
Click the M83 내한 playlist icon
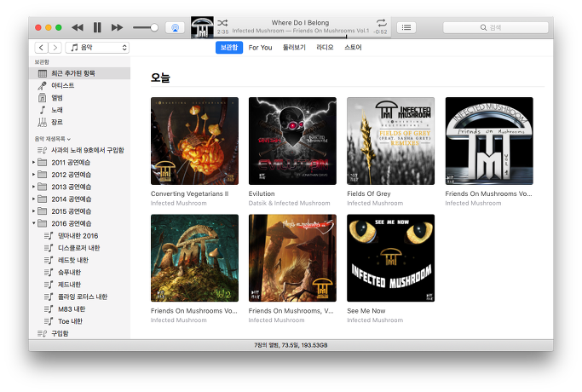49,309
